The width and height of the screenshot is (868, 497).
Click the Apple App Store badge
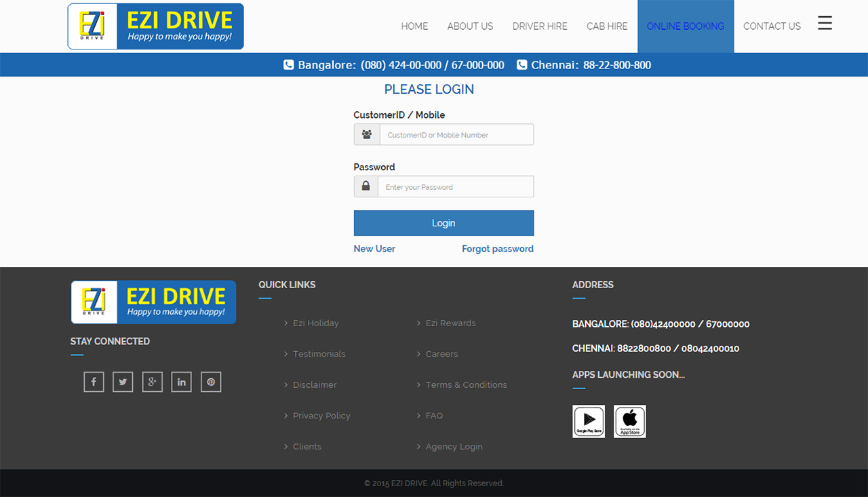click(630, 421)
